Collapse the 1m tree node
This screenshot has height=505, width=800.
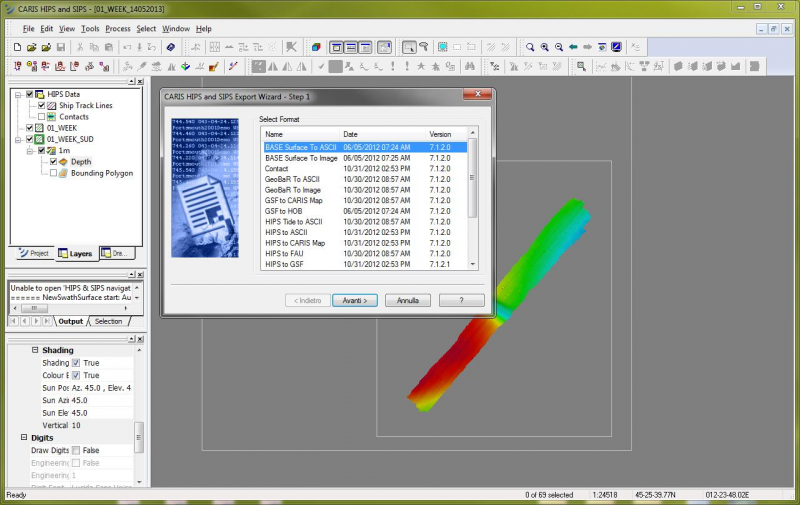(30, 150)
